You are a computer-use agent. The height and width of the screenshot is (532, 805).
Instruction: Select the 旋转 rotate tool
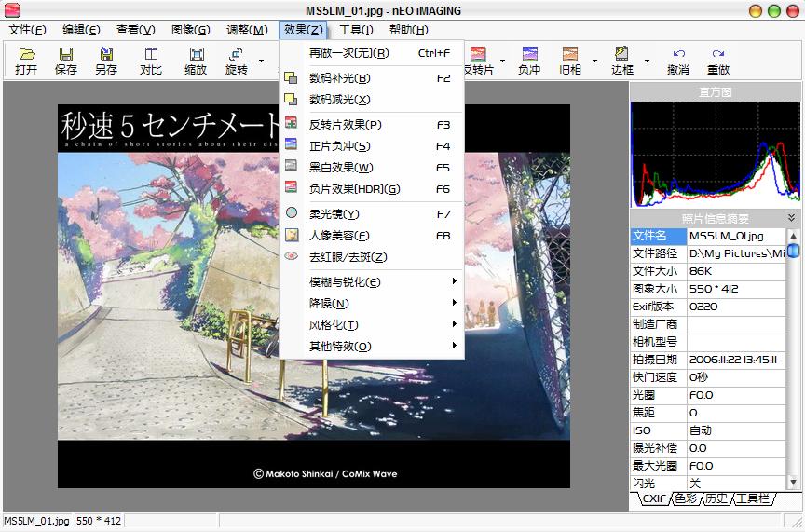[x=236, y=61]
